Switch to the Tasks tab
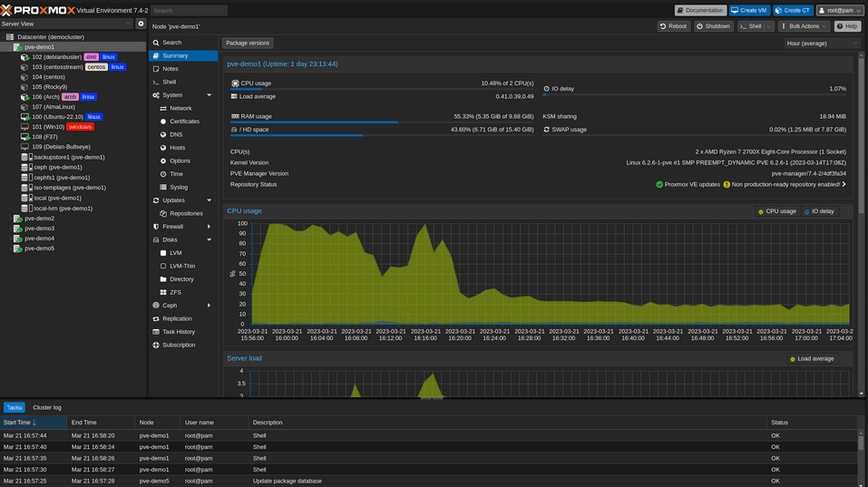 [x=15, y=408]
